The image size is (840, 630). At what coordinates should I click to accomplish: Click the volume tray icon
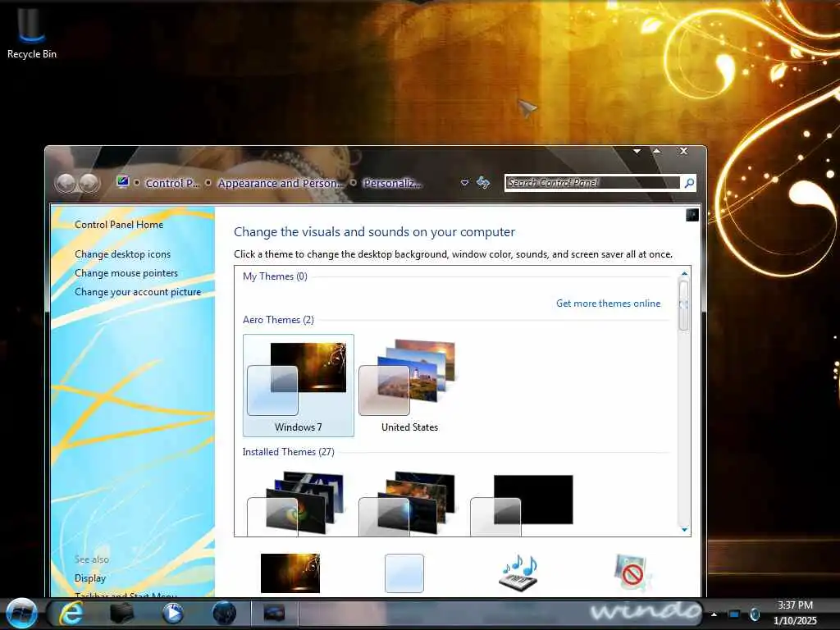[x=755, y=614]
